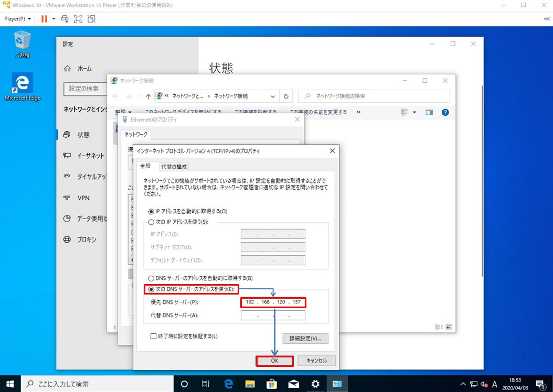This screenshot has width=553, height=392.
Task: Select IPアドレスを自動的に取得する radio button
Action: click(x=151, y=212)
